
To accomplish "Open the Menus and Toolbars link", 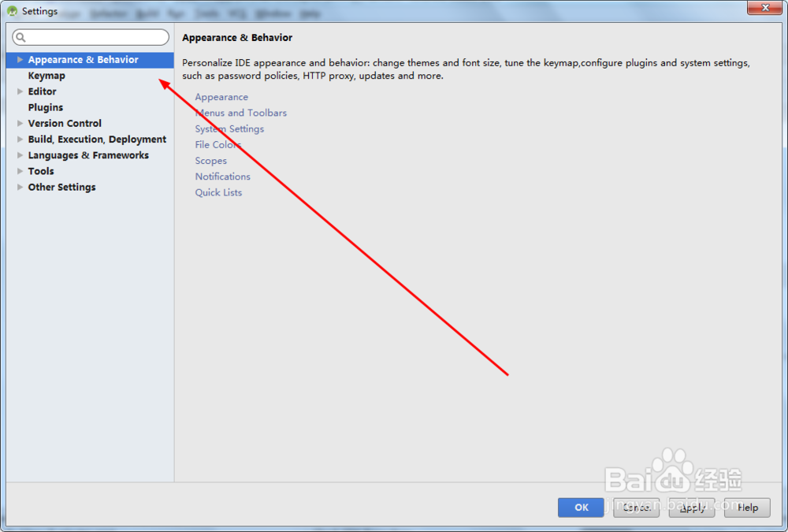I will pos(241,113).
